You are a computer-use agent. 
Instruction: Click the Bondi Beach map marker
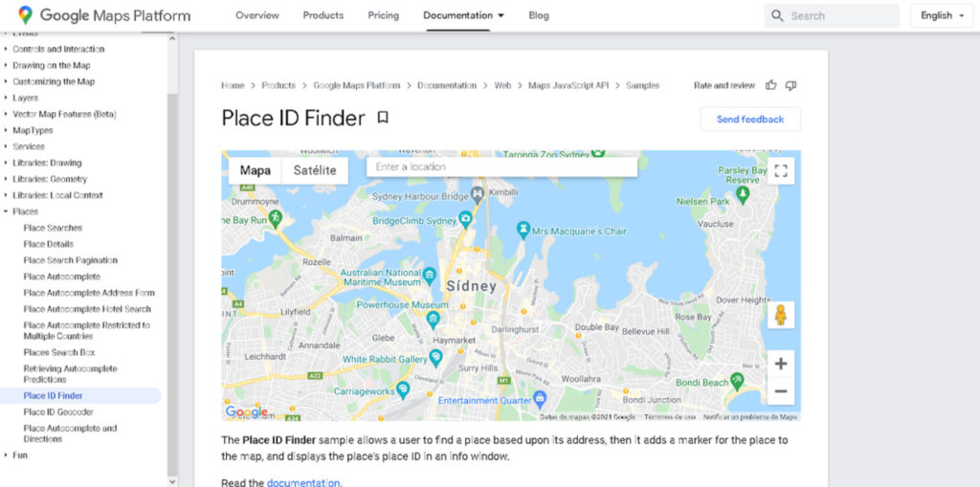click(x=738, y=380)
